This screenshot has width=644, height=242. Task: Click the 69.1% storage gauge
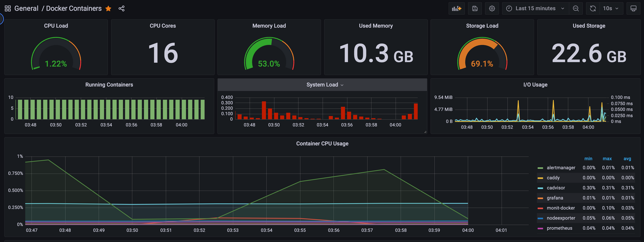pos(482,54)
